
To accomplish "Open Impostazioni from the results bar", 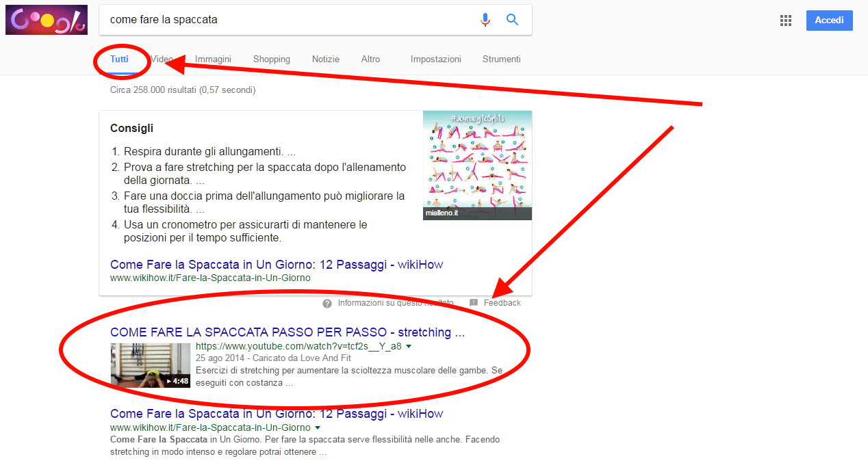I will tap(435, 59).
